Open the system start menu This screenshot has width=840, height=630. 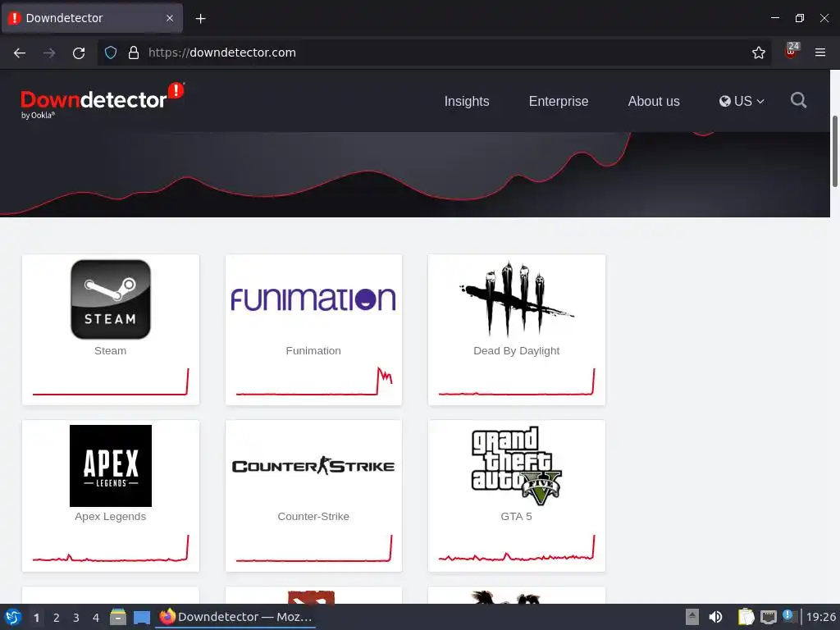[x=13, y=617]
